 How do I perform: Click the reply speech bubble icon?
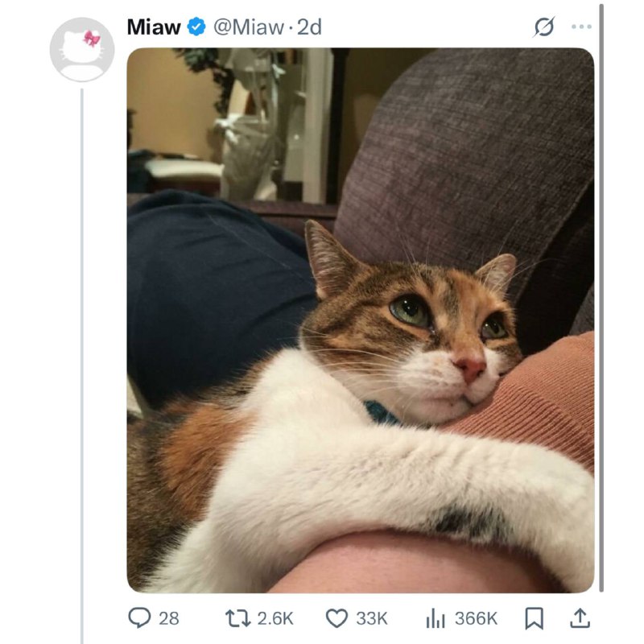point(140,617)
